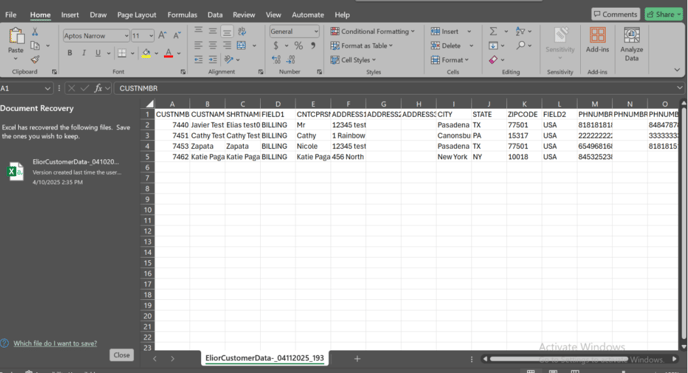688x373 pixels.
Task: Switch to the Data tab
Action: pyautogui.click(x=215, y=14)
